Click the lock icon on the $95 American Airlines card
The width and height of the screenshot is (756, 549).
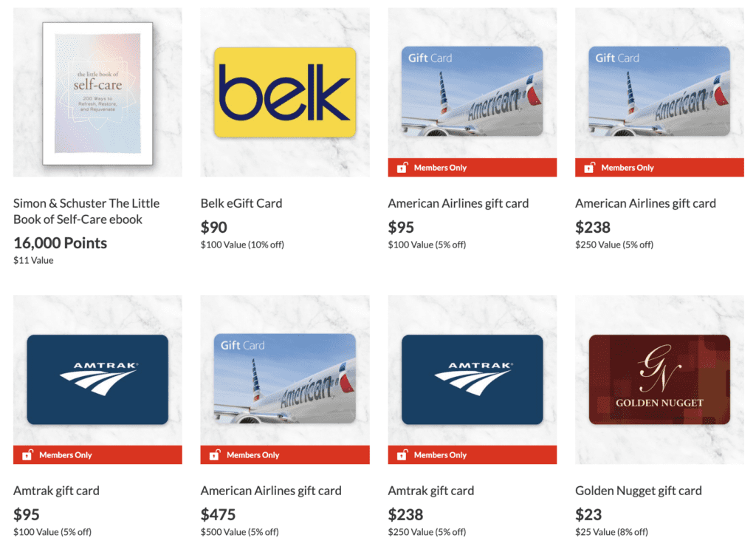[402, 168]
